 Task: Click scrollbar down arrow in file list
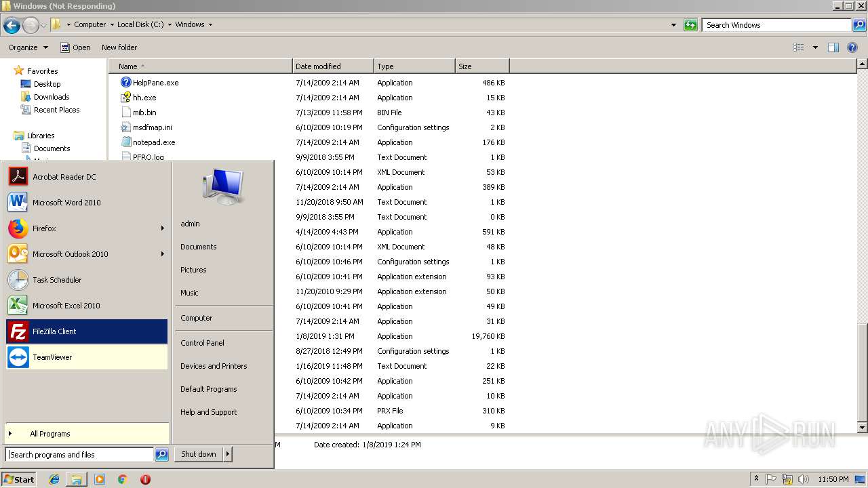tap(863, 427)
